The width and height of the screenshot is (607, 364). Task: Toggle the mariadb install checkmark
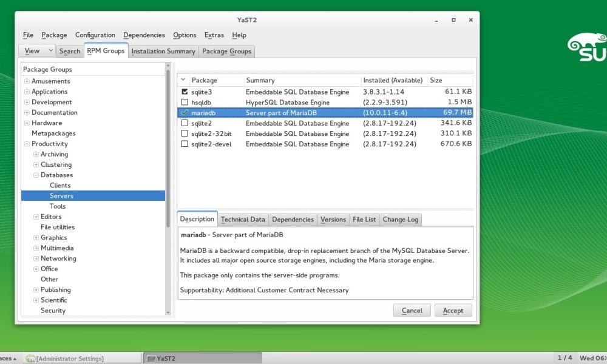[x=185, y=113]
